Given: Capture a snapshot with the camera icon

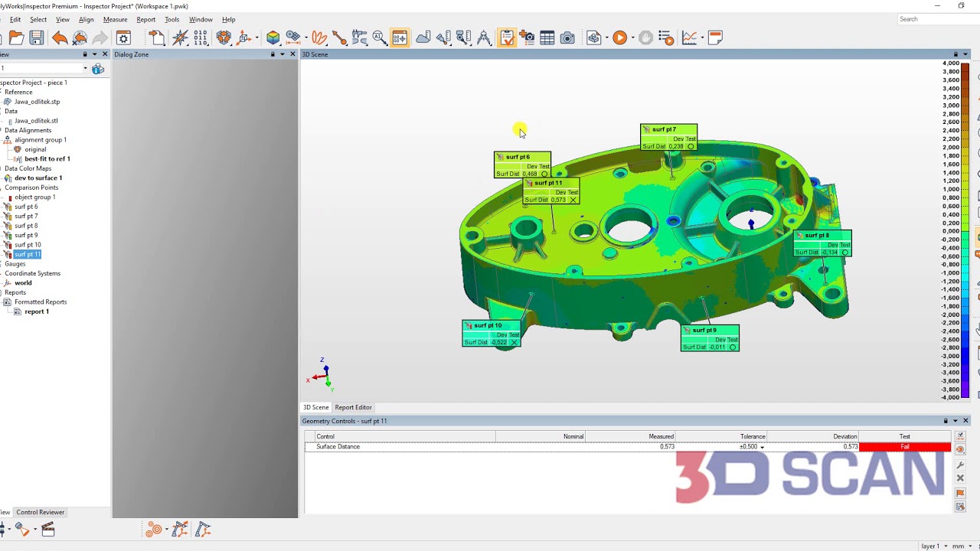Looking at the screenshot, I should pos(568,37).
